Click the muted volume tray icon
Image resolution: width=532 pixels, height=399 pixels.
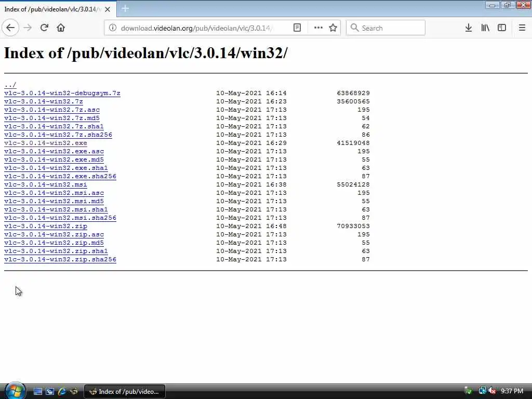492,391
